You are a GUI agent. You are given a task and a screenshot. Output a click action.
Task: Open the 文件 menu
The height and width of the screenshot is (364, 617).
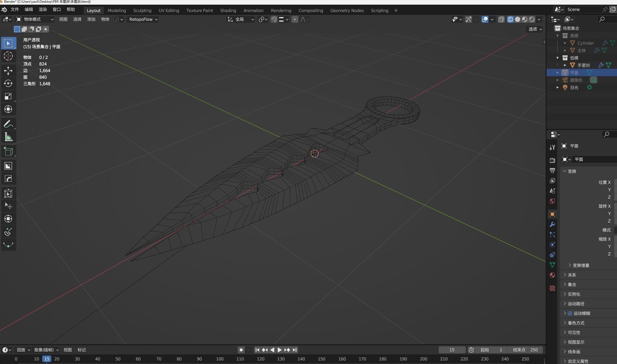tap(15, 10)
